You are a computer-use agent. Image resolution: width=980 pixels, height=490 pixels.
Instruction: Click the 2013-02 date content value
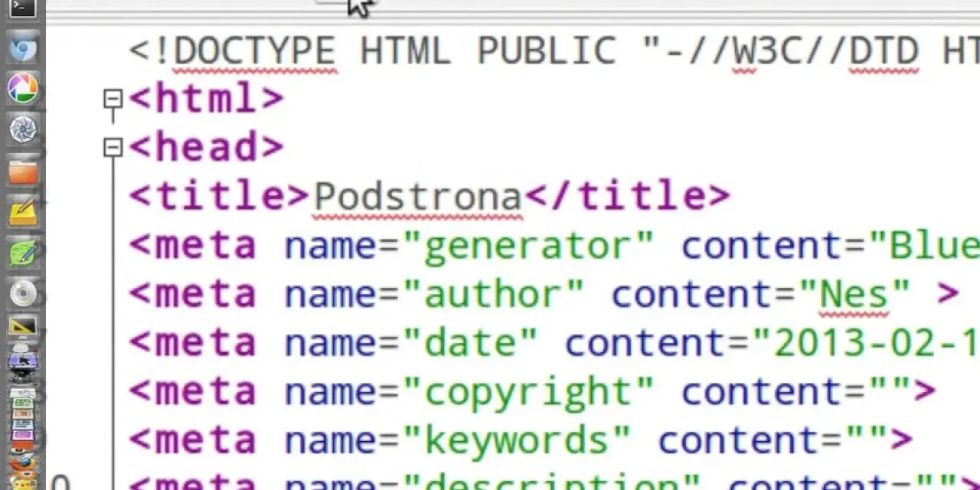pos(867,344)
